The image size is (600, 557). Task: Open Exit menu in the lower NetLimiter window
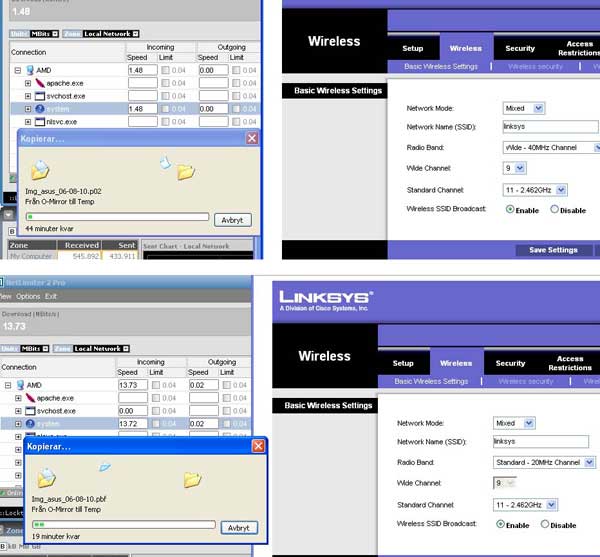point(51,296)
